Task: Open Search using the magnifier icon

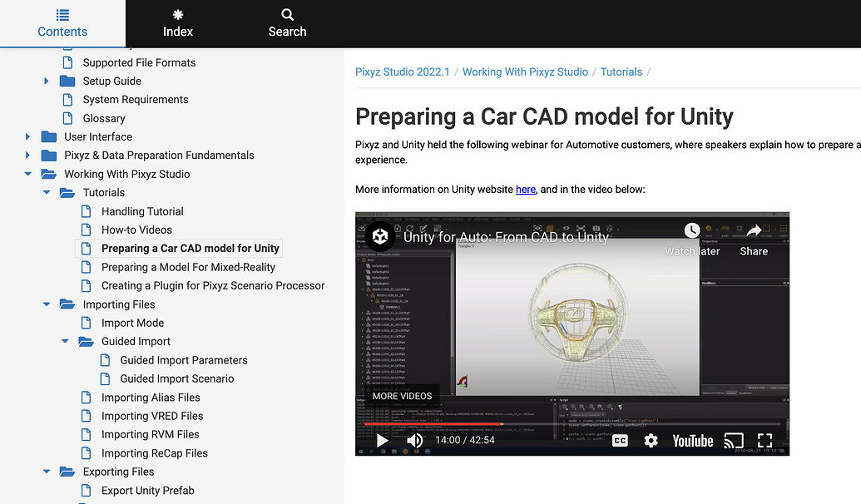Action: [287, 15]
